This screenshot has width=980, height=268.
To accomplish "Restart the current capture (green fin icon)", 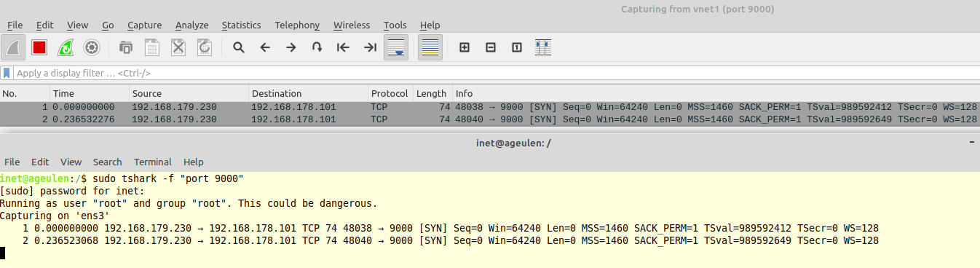I will [x=66, y=47].
